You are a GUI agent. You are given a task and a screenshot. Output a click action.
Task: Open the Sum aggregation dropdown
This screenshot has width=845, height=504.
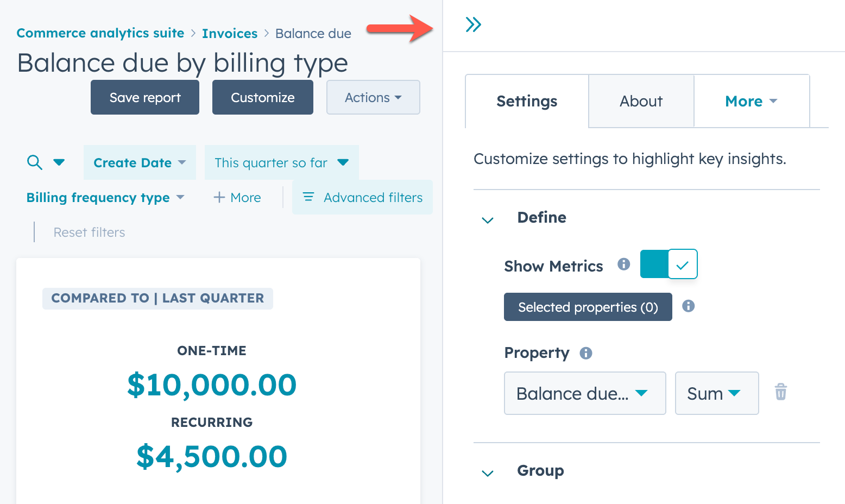click(717, 393)
